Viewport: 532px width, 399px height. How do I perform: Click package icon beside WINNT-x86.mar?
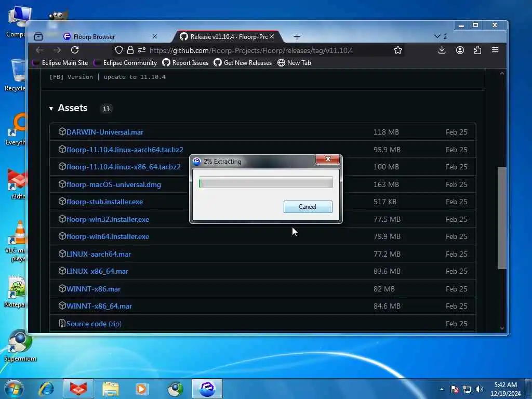coord(62,288)
